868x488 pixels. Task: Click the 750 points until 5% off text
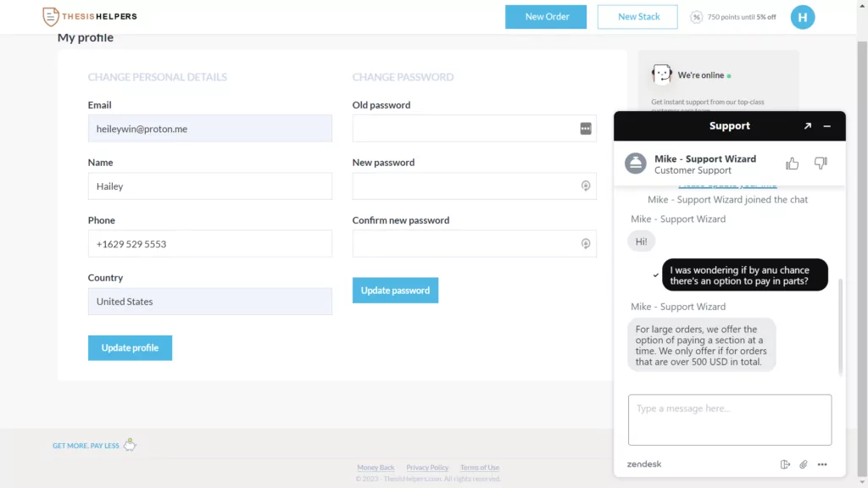(x=741, y=17)
